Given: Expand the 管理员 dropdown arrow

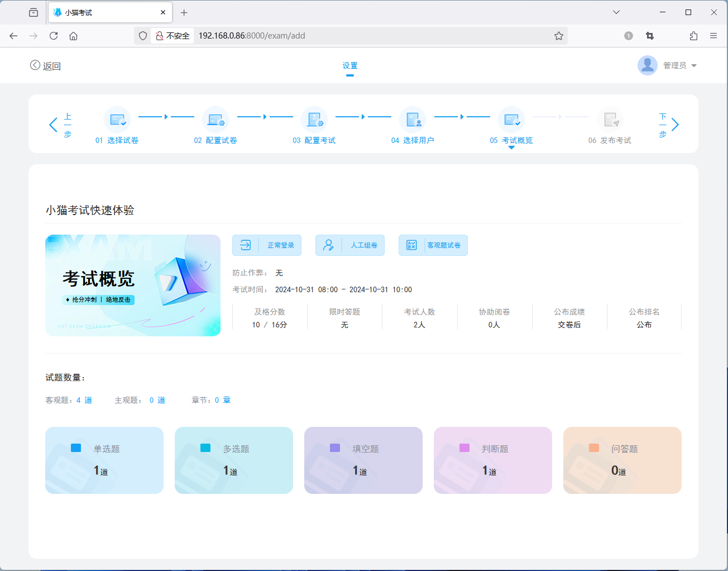Looking at the screenshot, I should (x=694, y=66).
